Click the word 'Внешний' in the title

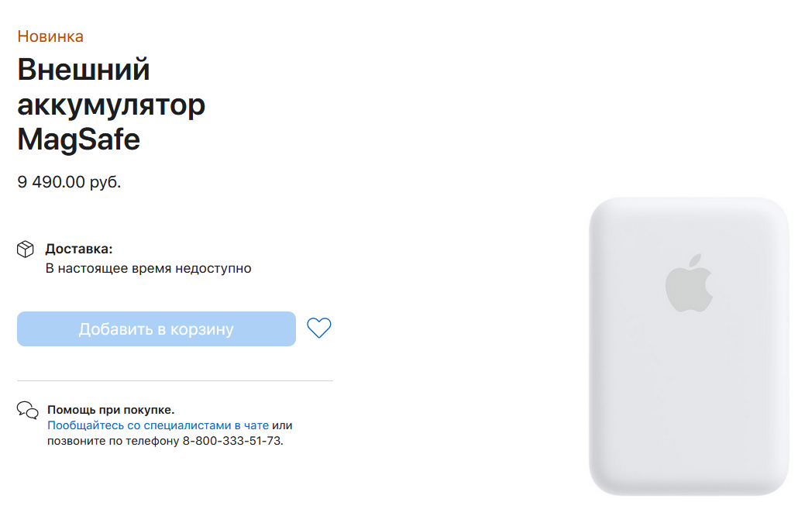[84, 70]
